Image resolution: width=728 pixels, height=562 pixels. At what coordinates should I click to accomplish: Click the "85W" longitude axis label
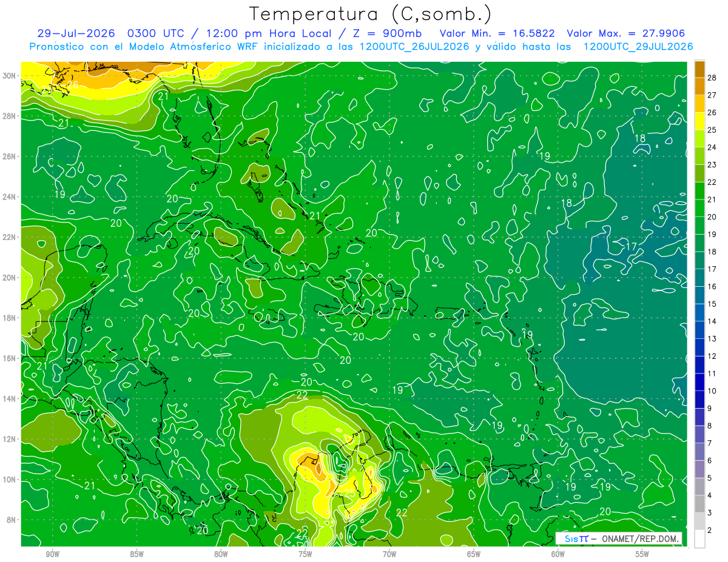click(x=137, y=554)
